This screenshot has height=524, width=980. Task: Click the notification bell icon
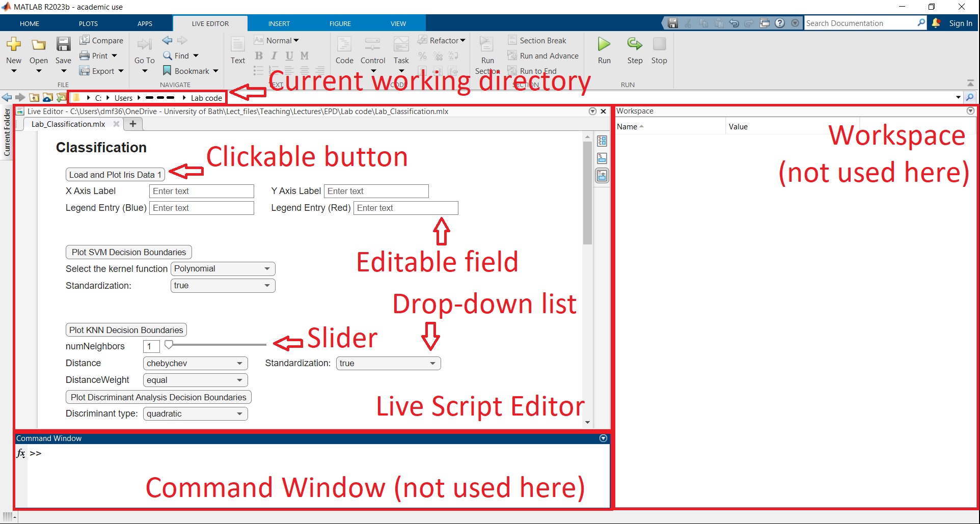click(x=936, y=23)
